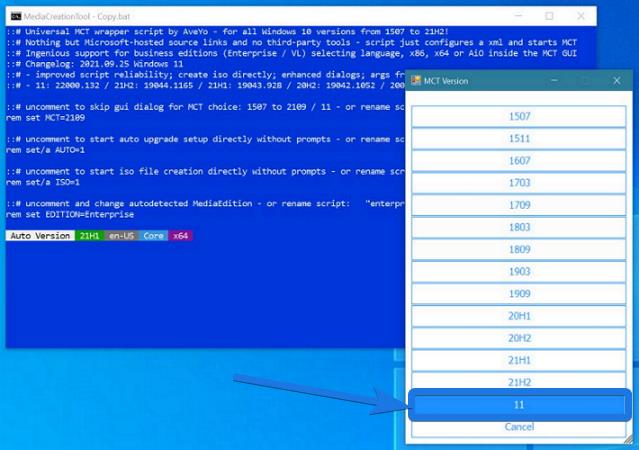Select the 21H1 version button
This screenshot has height=450, width=639.
click(519, 360)
